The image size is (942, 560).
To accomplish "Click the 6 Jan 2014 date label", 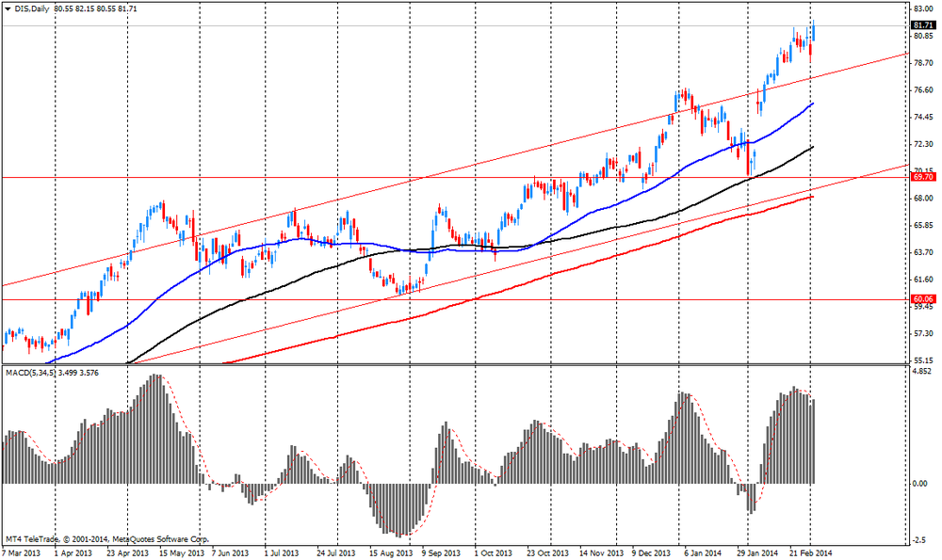I will click(x=703, y=552).
